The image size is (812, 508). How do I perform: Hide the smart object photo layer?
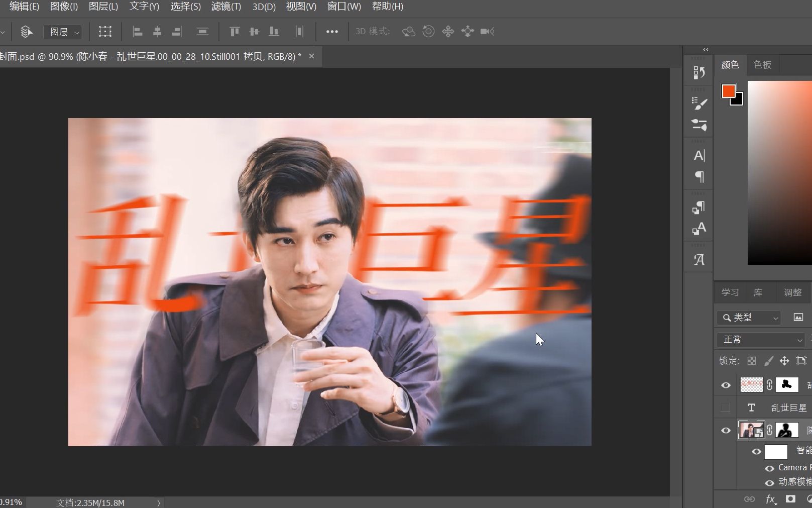726,431
